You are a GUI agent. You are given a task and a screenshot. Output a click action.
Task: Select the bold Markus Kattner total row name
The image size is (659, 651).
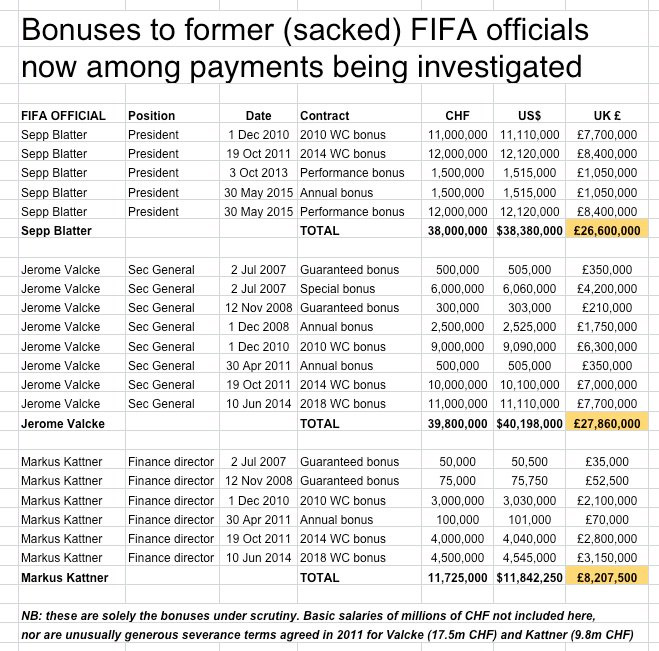(65, 577)
